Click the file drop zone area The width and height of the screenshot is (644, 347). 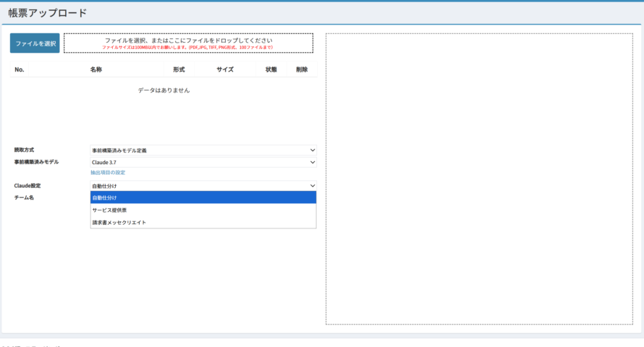[x=188, y=43]
